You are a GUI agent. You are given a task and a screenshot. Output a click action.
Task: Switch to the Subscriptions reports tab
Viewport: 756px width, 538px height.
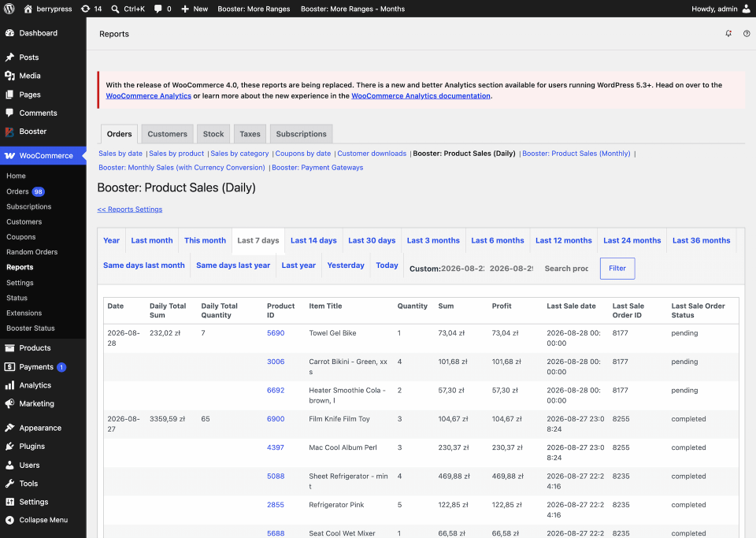click(302, 134)
